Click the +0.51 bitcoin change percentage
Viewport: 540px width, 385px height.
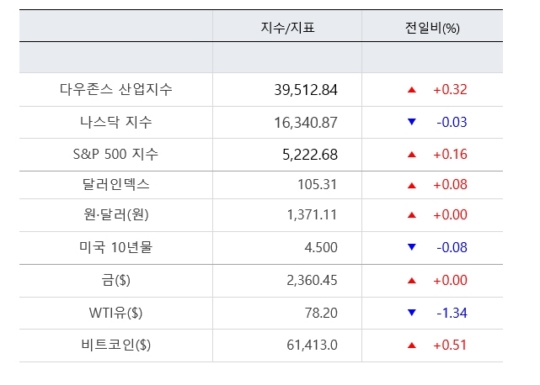(x=450, y=345)
